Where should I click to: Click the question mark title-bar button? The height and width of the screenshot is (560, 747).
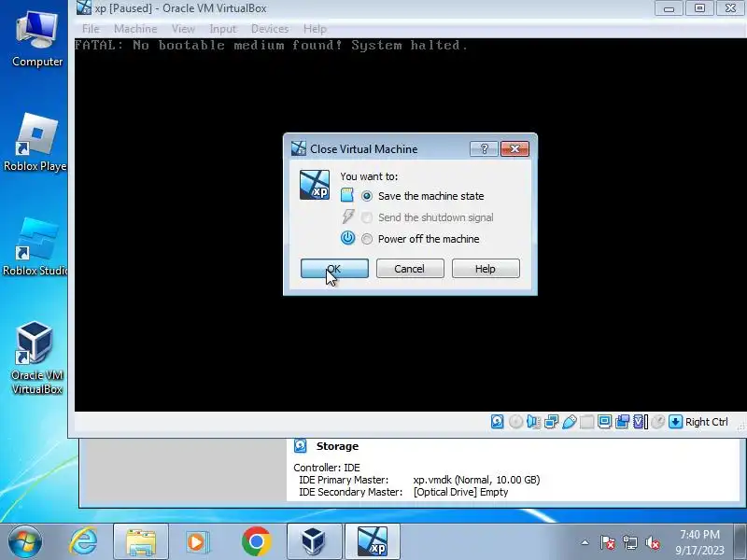pyautogui.click(x=484, y=149)
